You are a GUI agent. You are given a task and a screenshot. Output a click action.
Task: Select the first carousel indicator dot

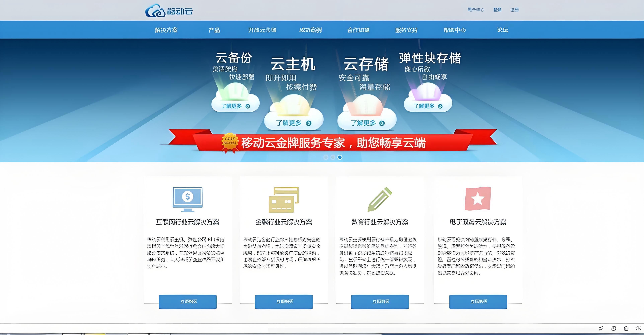coord(326,157)
